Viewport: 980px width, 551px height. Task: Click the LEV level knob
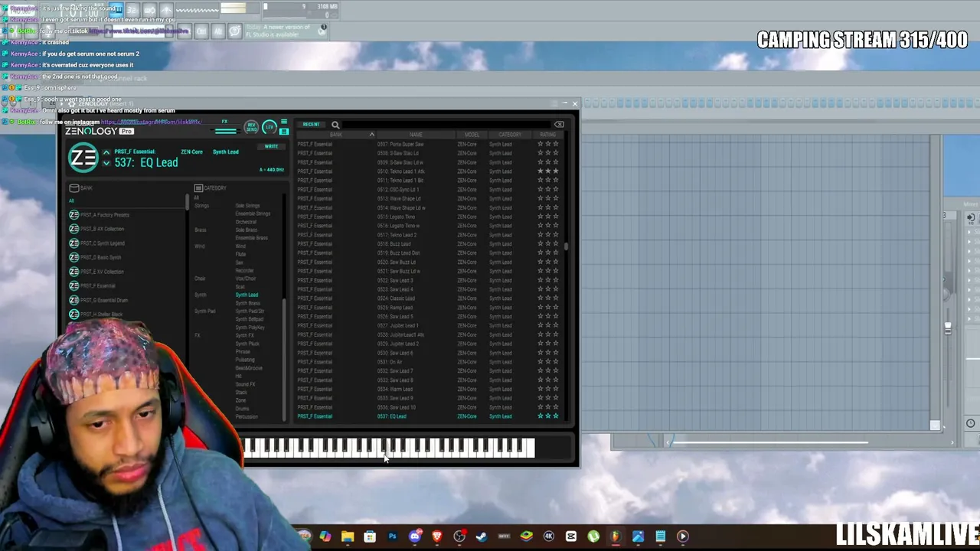[x=269, y=127]
